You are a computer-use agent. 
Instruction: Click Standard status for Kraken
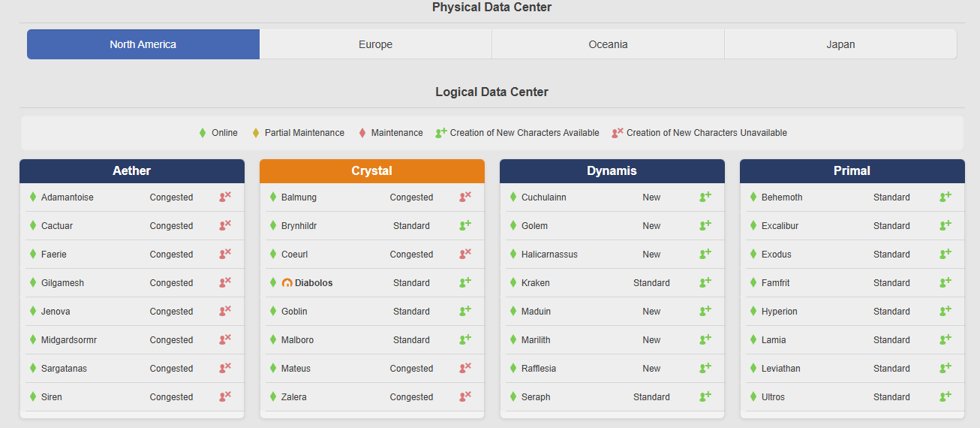pyautogui.click(x=651, y=283)
